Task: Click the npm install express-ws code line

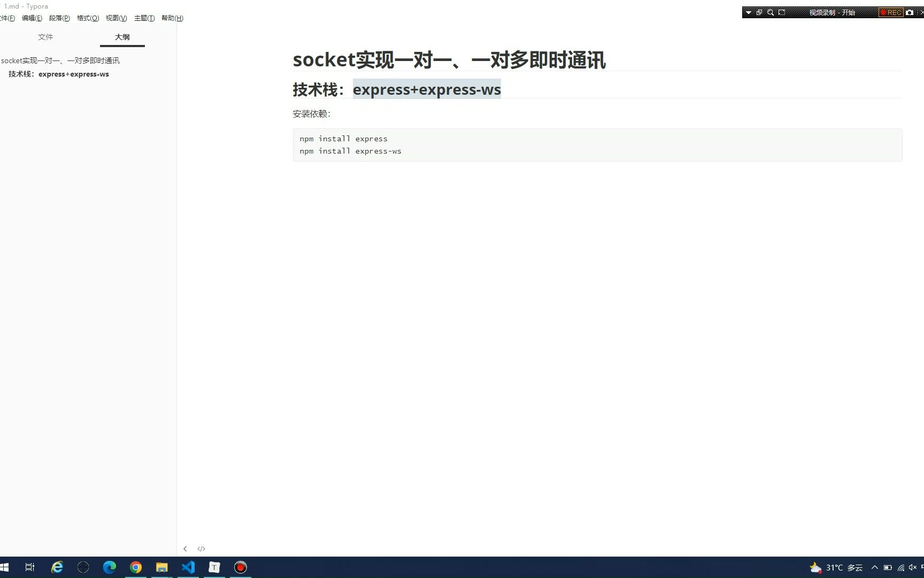Action: (x=350, y=151)
